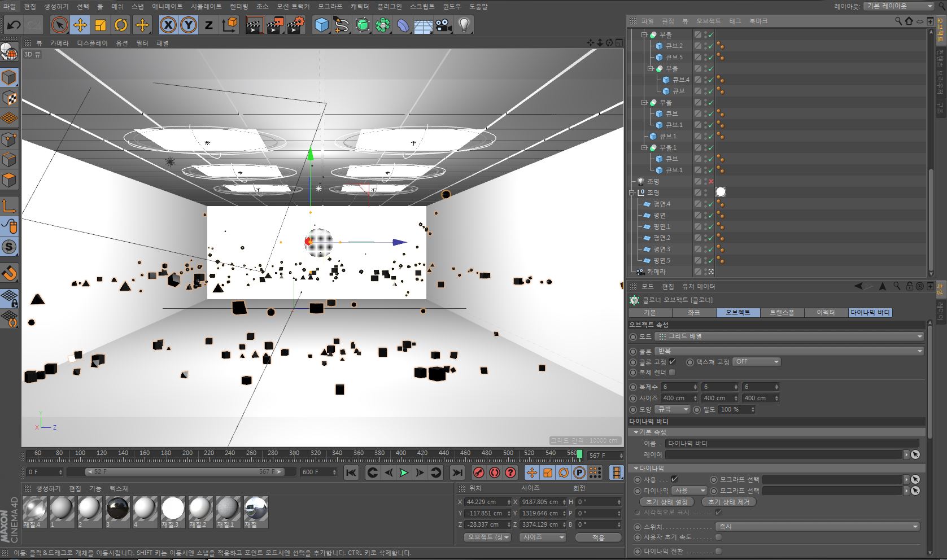
Task: Open the 텍스쳐 고정 OFF dropdown
Action: pyautogui.click(x=756, y=362)
